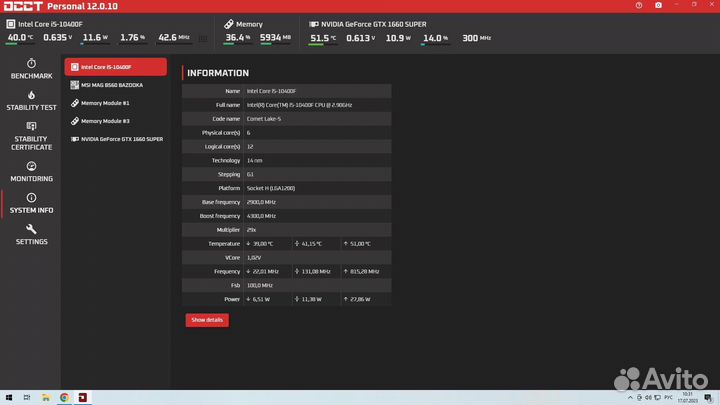The width and height of the screenshot is (720, 405).
Task: Click the Platform Socket H (LGA1200) value
Action: click(x=271, y=188)
